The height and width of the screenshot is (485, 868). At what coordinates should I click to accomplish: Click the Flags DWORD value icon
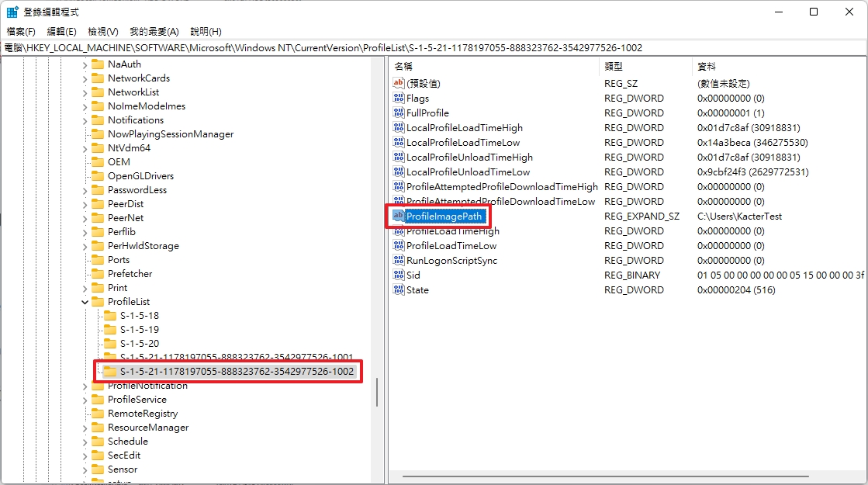[399, 99]
